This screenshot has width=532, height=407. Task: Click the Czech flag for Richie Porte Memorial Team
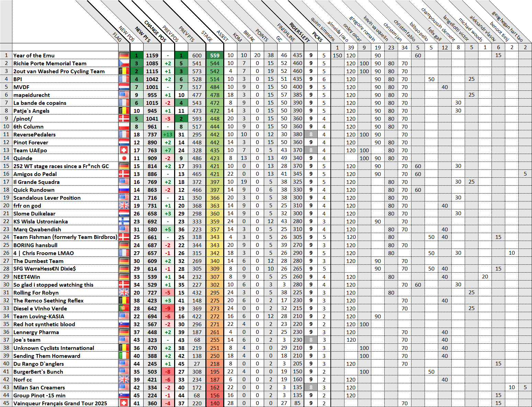click(124, 63)
